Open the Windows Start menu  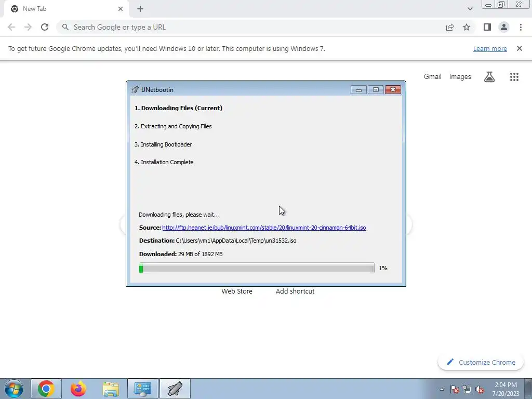[x=14, y=389]
